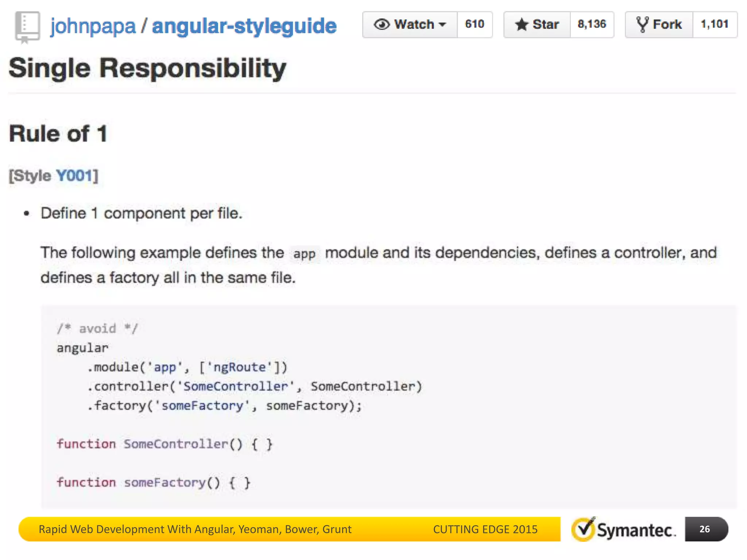Click the angular keyword in code block
This screenshot has height=560, width=747.
coord(82,348)
